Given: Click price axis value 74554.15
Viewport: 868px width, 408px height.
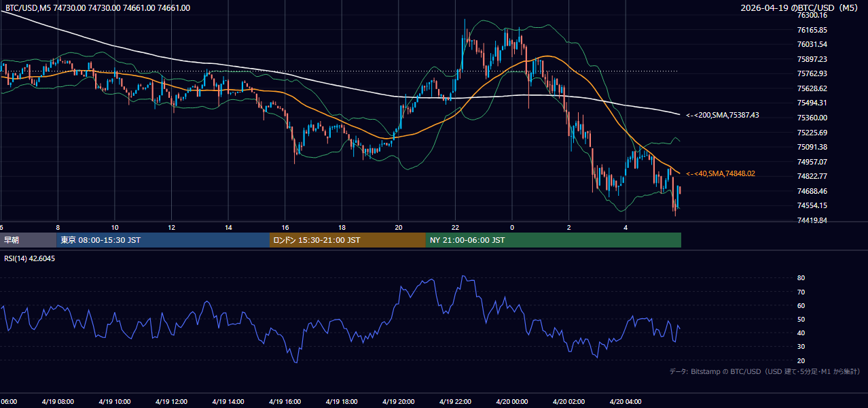Looking at the screenshot, I should pyautogui.click(x=812, y=205).
